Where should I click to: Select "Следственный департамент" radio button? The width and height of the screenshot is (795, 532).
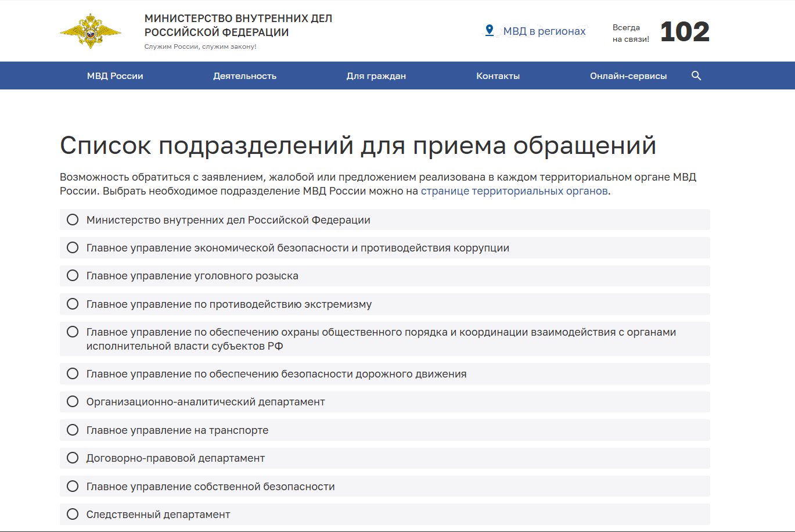click(x=73, y=514)
